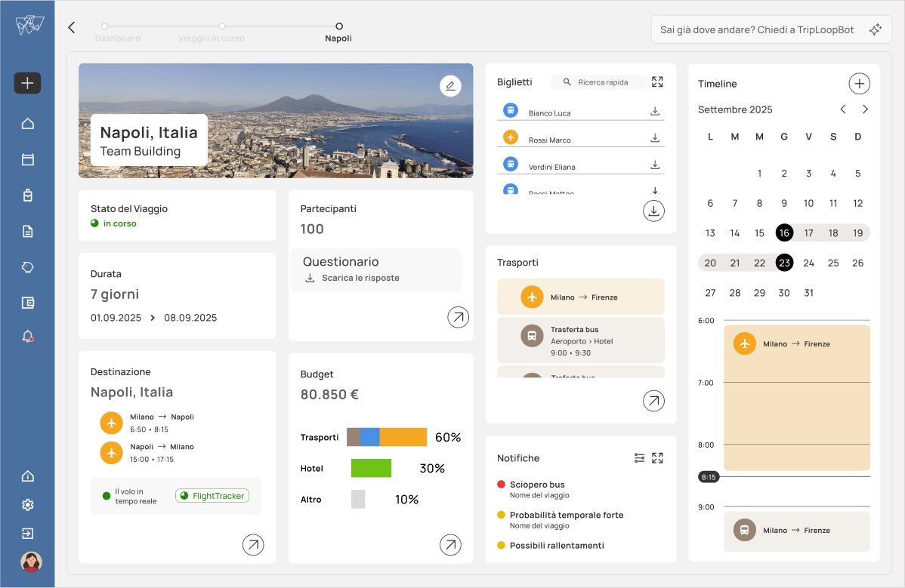Screen dimensions: 905x588
Task: Expand the Biglietti panel to fullscreen
Action: 657,82
